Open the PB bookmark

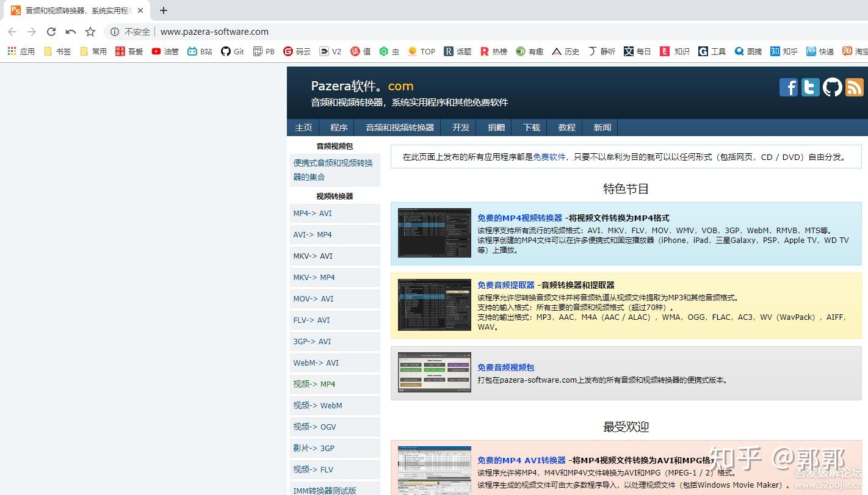(x=264, y=51)
